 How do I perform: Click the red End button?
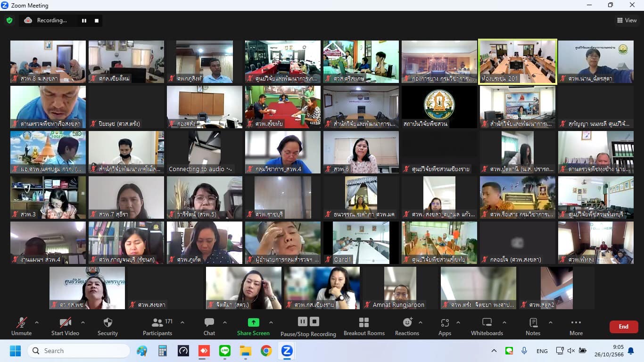[x=623, y=327]
